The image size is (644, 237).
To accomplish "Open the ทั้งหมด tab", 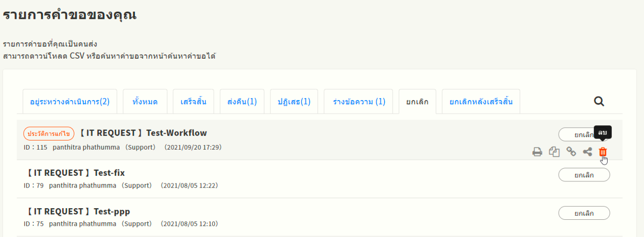I will [x=145, y=102].
